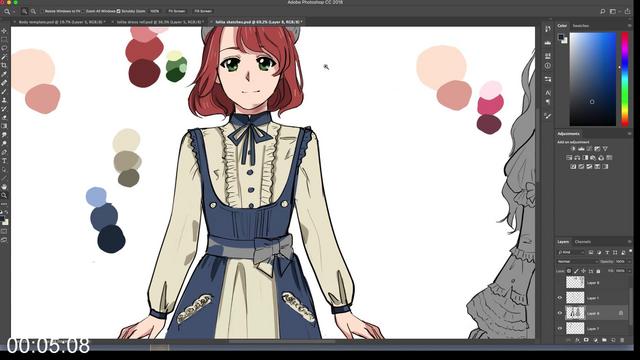Open the Character panel icon
640x360 pixels.
(548, 93)
